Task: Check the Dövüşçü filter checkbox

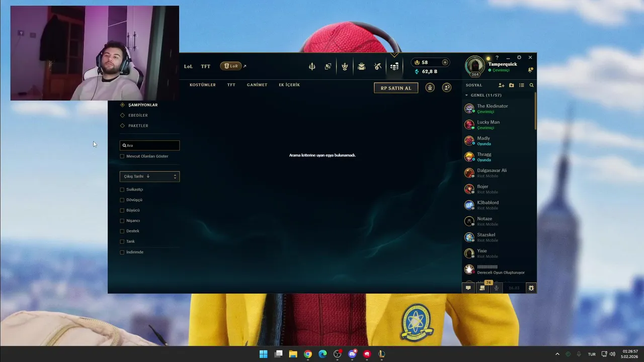Action: (x=122, y=200)
